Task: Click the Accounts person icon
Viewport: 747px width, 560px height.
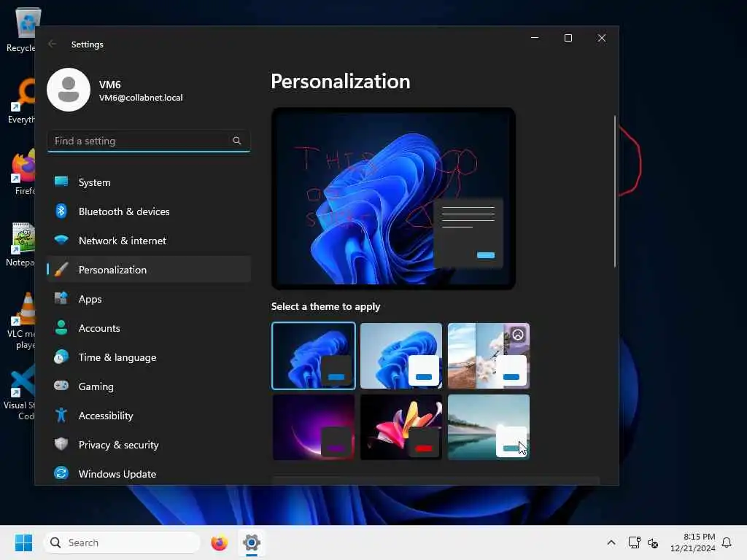Action: [61, 327]
